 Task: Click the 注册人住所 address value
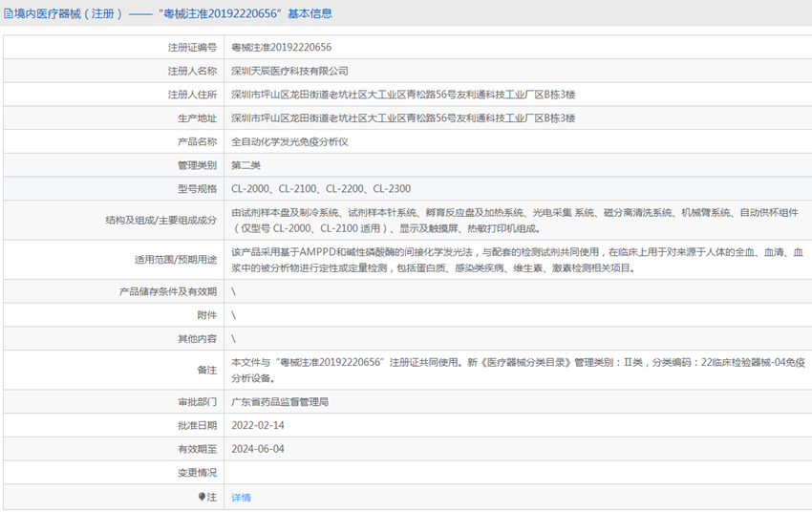coord(403,95)
